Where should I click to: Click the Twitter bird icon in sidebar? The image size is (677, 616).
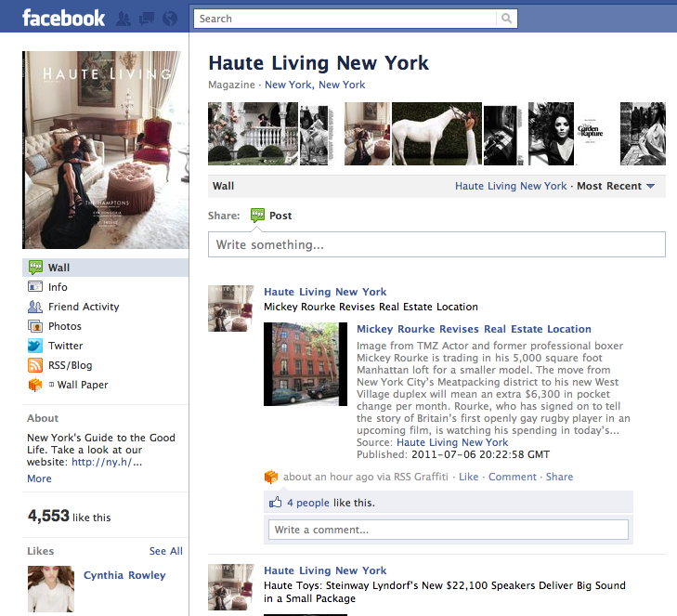pyautogui.click(x=35, y=346)
